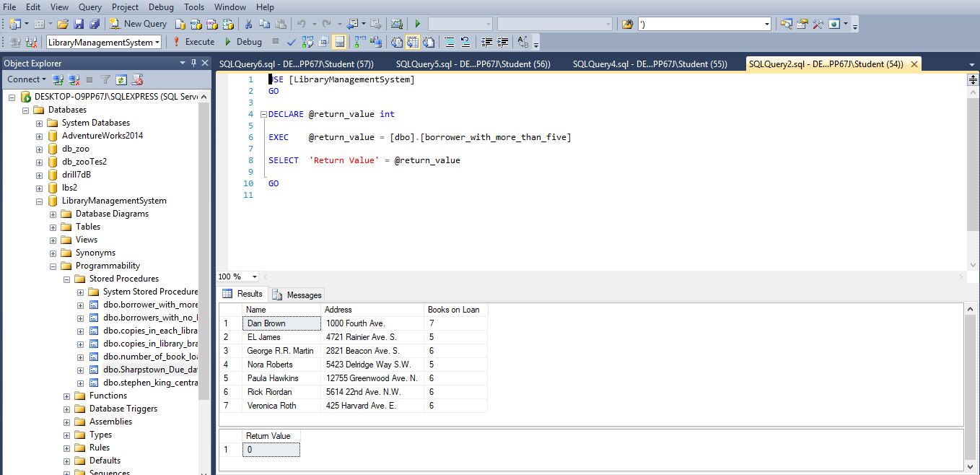Click the Copy icon in the toolbar
Screen dimensions: 980x475
click(265, 24)
